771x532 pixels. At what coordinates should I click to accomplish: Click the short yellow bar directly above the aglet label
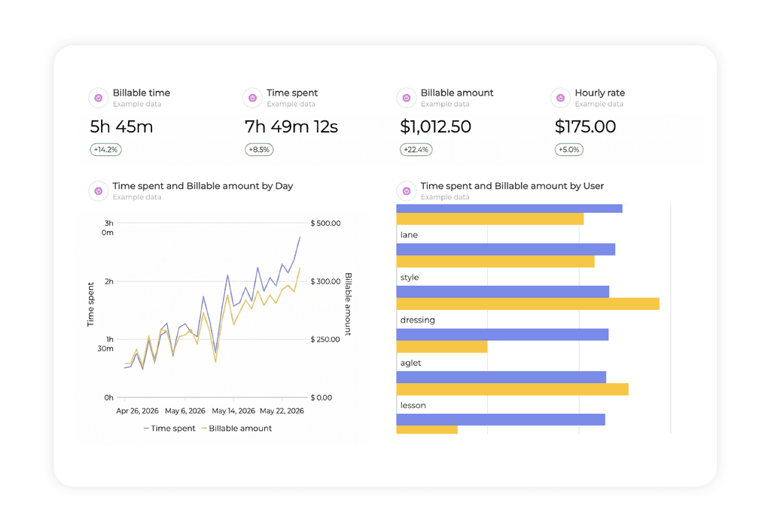[x=441, y=347]
